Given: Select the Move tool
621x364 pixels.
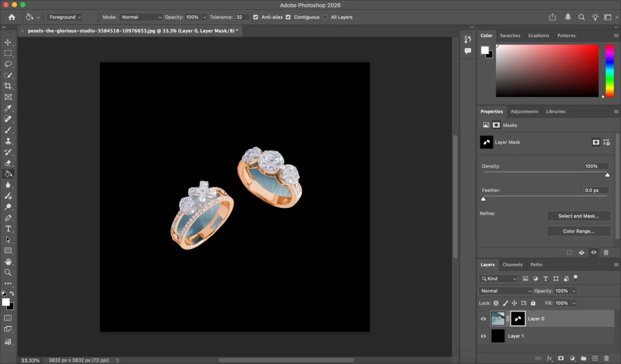Looking at the screenshot, I should click(8, 42).
